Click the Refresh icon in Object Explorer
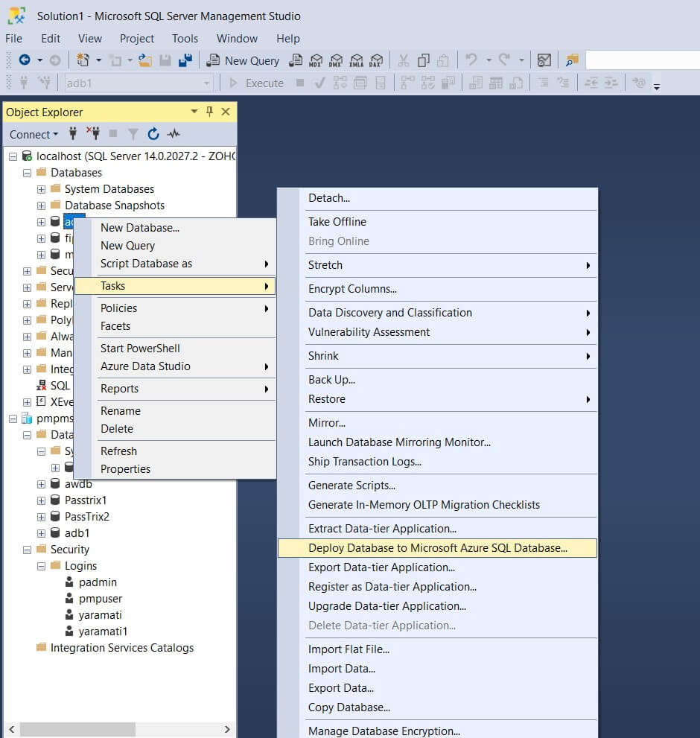This screenshot has width=700, height=738. click(153, 134)
